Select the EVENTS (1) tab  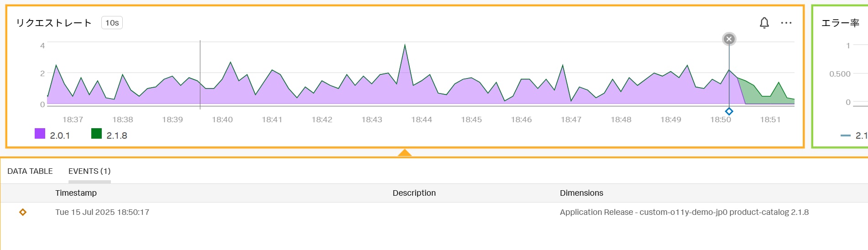89,171
